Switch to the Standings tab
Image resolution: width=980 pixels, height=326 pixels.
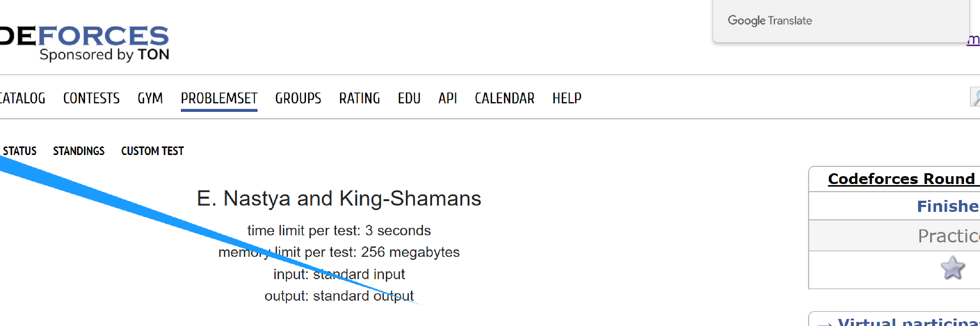click(x=79, y=151)
